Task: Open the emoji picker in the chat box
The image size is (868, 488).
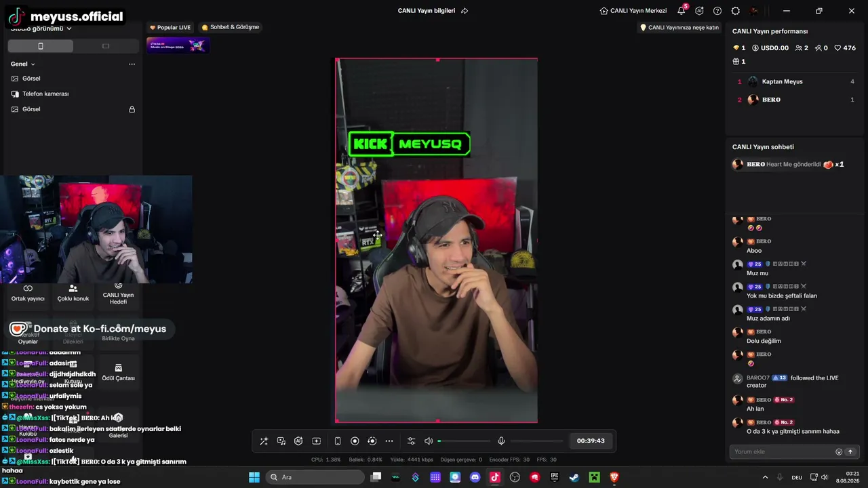Action: (x=839, y=452)
